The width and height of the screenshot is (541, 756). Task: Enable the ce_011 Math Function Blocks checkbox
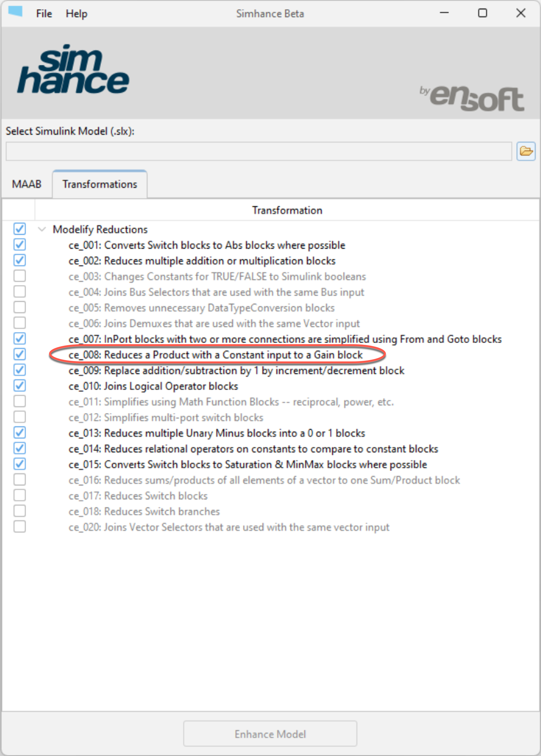20,401
